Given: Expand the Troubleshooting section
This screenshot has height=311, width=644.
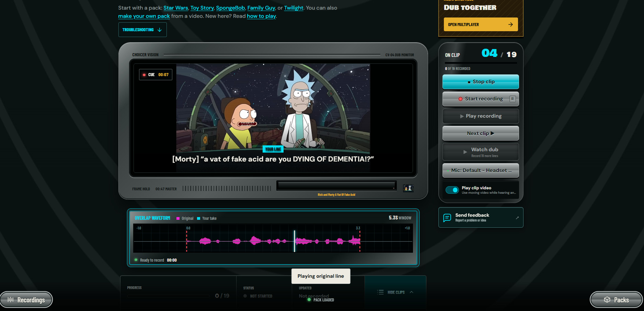Looking at the screenshot, I should pyautogui.click(x=142, y=30).
